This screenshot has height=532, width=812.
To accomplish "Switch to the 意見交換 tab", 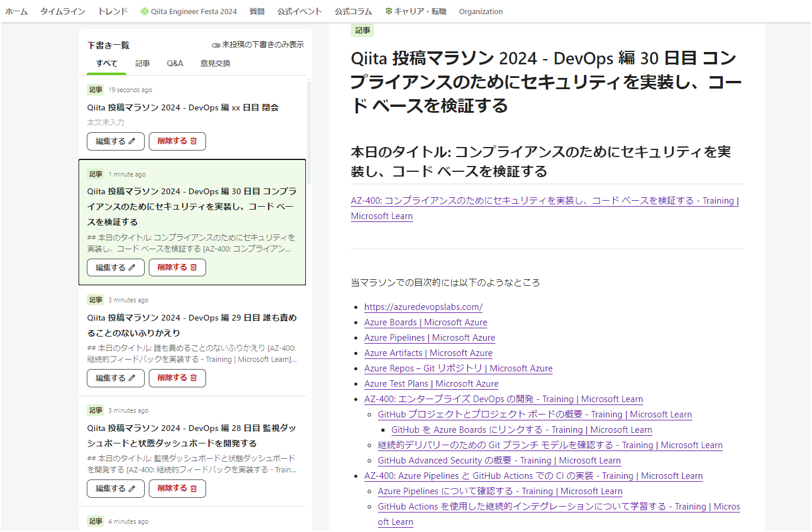I will coord(215,63).
